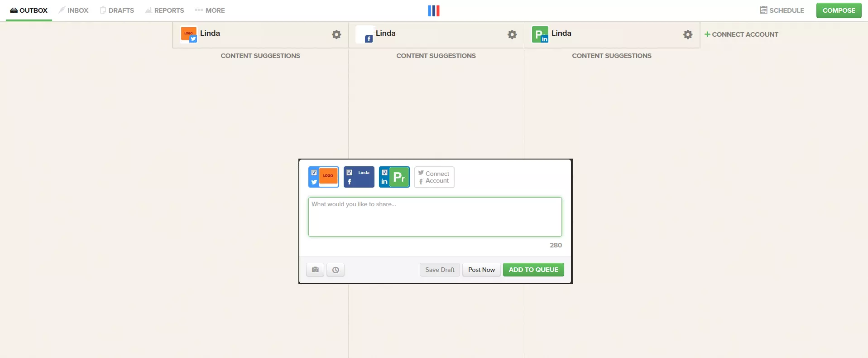
Task: Click the Linda LinkedIn account avatar
Action: pyautogui.click(x=540, y=34)
